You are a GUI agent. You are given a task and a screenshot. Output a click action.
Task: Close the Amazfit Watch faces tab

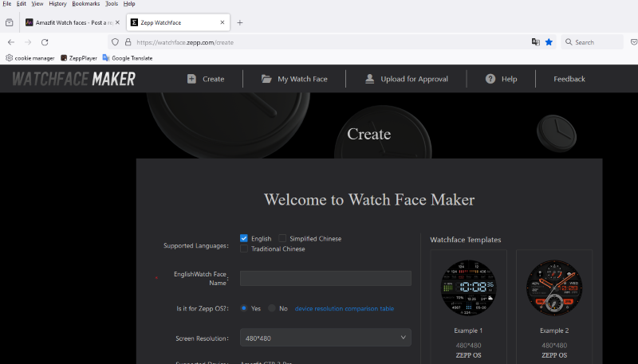[117, 23]
